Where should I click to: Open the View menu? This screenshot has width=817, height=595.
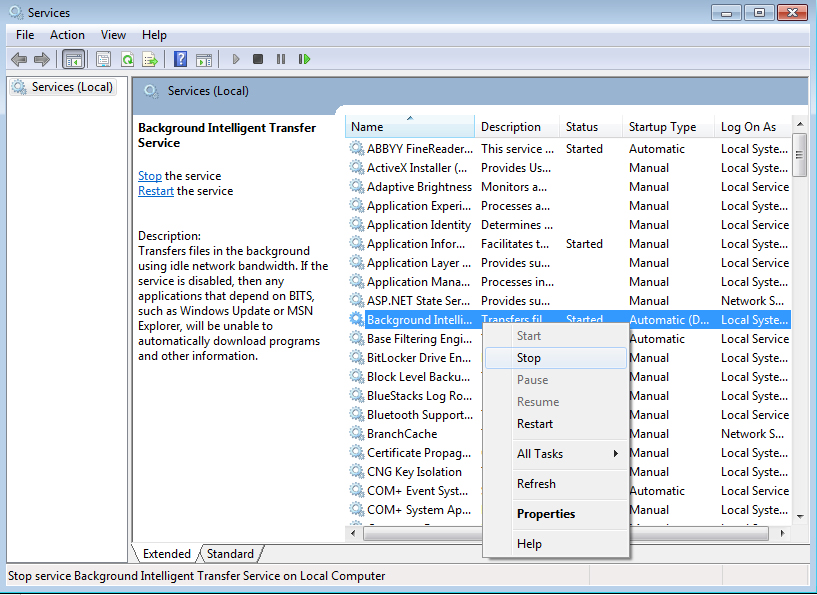coord(113,35)
